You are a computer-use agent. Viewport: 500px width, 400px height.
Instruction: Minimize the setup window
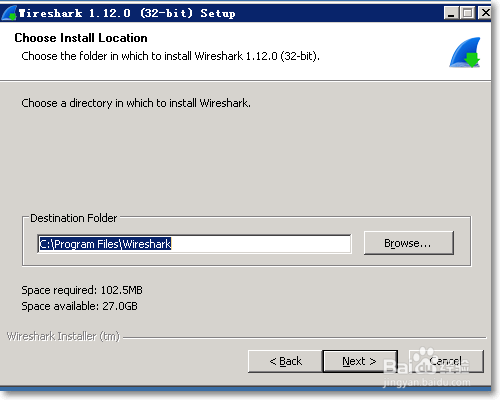(x=451, y=13)
